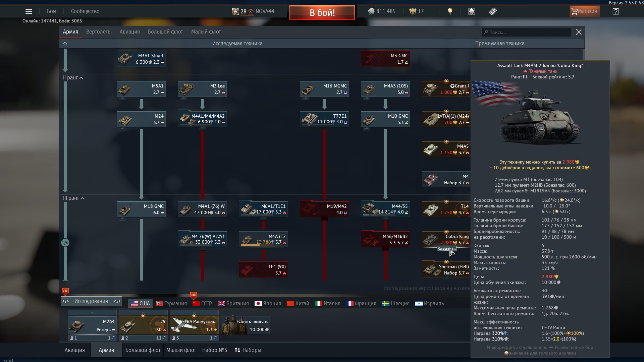Open the hamburger main menu
644x362 pixels.
coord(29,11)
